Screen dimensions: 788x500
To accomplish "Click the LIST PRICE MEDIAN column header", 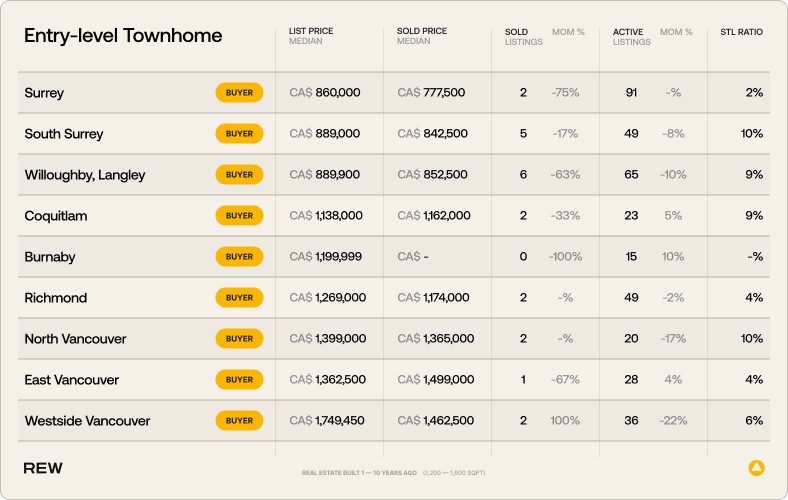I will click(x=311, y=36).
